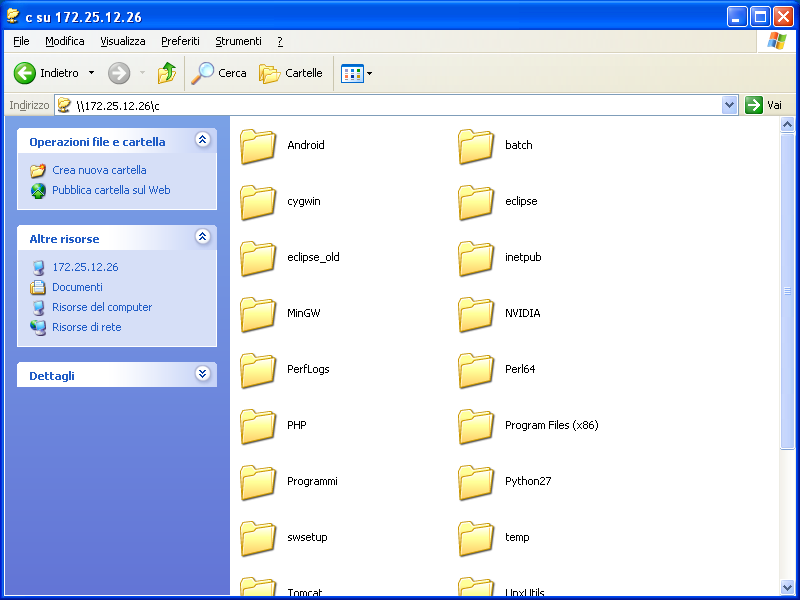Click the greyed forward arrow button
The width and height of the screenshot is (800, 600).
(x=119, y=73)
